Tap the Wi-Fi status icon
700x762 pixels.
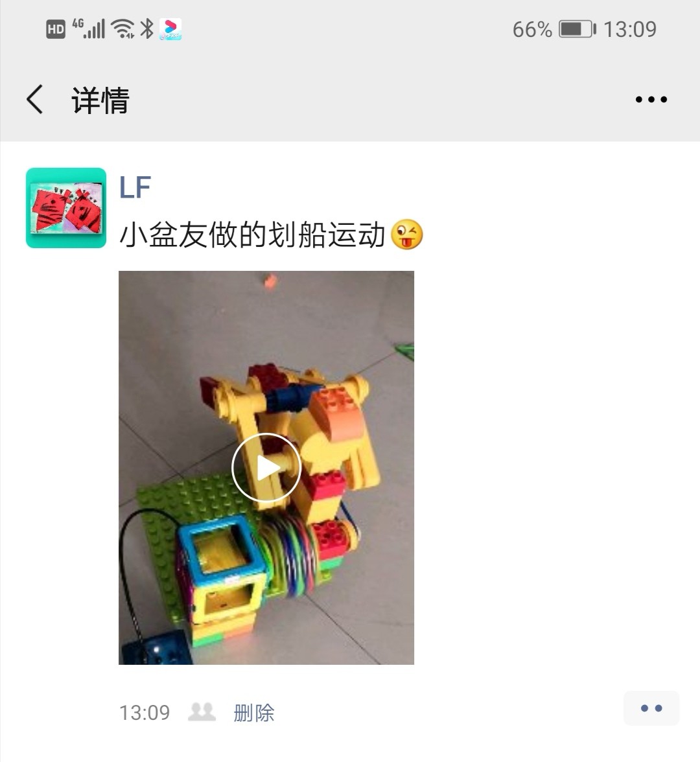[x=123, y=29]
